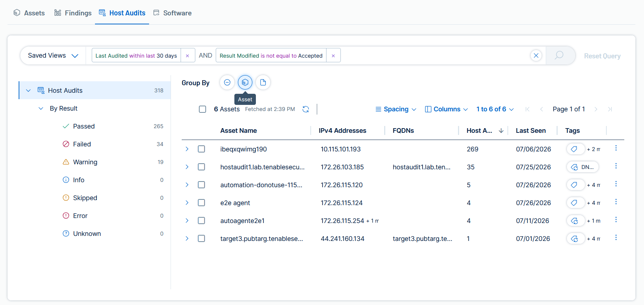The height and width of the screenshot is (305, 644).
Task: Refresh the fetched assets list
Action: tap(306, 109)
